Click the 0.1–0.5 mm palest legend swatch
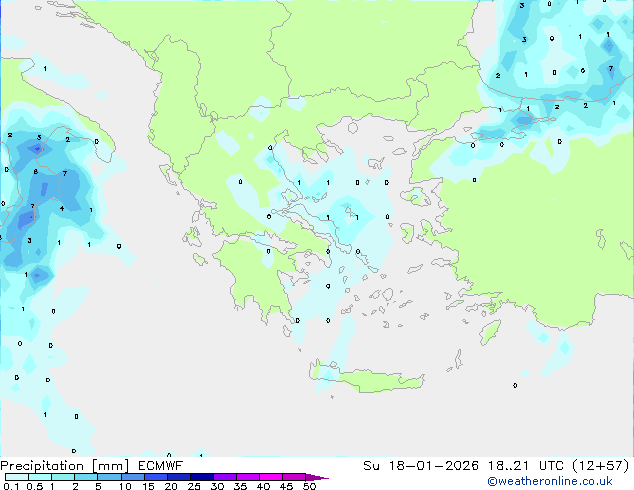 [17, 477]
